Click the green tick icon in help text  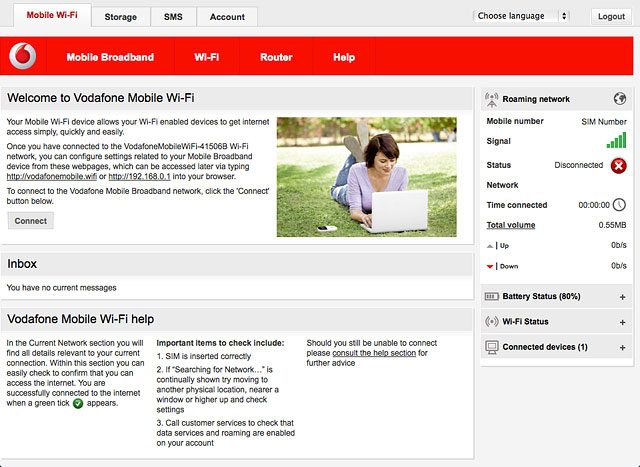(x=78, y=404)
